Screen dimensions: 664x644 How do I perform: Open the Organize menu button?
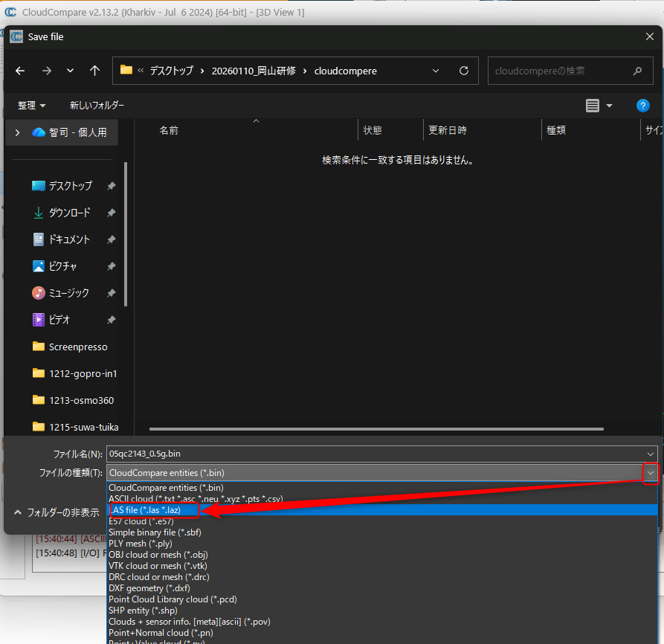[31, 106]
